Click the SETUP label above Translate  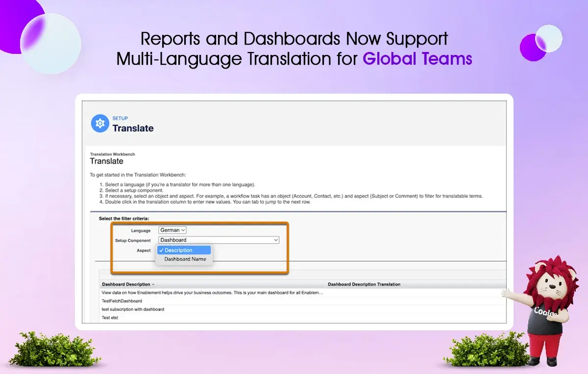(x=120, y=118)
